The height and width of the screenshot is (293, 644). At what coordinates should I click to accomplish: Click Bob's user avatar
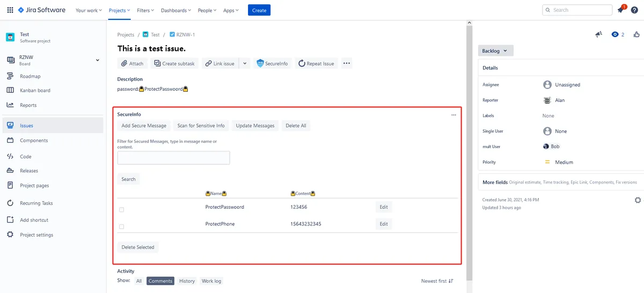click(x=546, y=146)
